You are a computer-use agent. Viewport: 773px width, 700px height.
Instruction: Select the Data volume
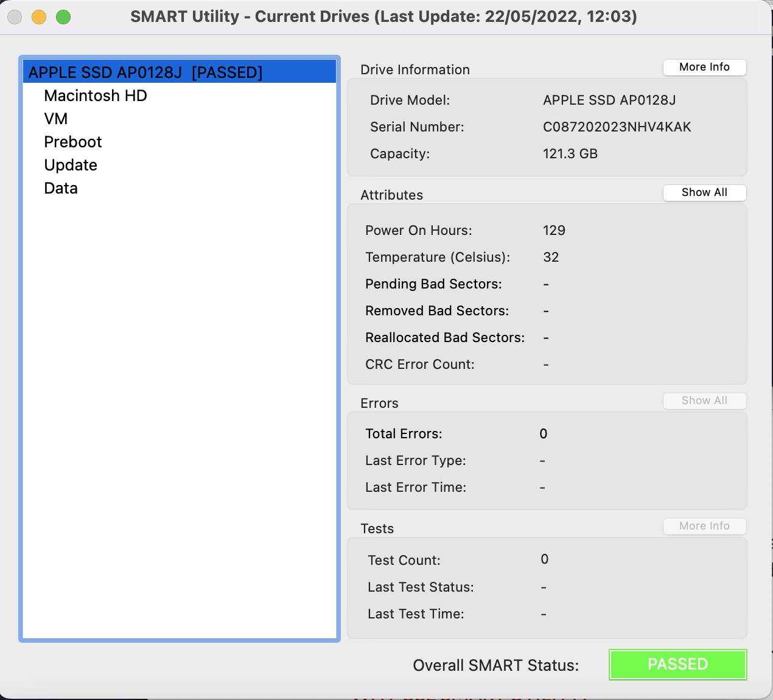pyautogui.click(x=61, y=188)
